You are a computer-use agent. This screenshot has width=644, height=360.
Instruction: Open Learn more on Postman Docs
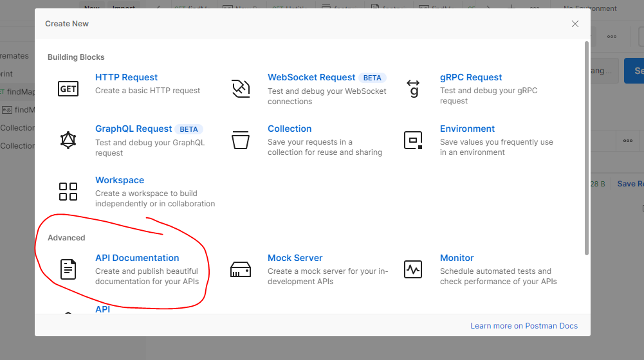pos(524,325)
